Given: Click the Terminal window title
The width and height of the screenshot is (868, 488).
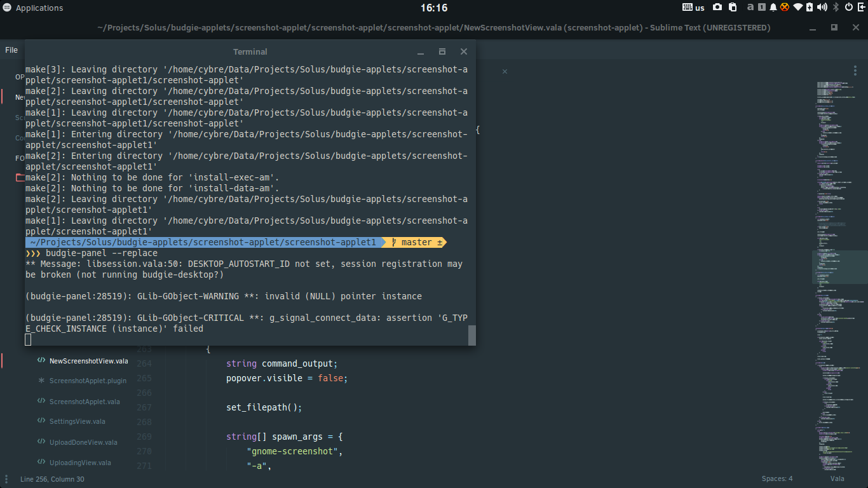Looking at the screenshot, I should (x=250, y=51).
